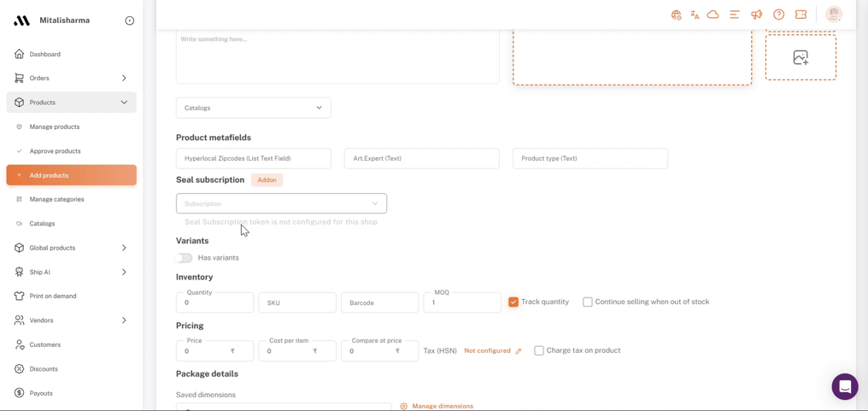Click the gear icon beside Manage dimensions
This screenshot has width=868, height=411.
(x=403, y=406)
